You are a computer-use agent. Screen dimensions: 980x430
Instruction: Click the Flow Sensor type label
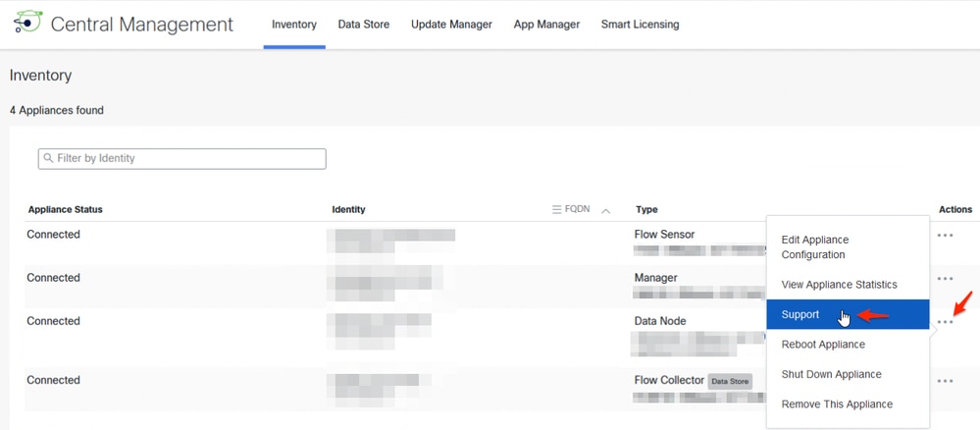664,235
